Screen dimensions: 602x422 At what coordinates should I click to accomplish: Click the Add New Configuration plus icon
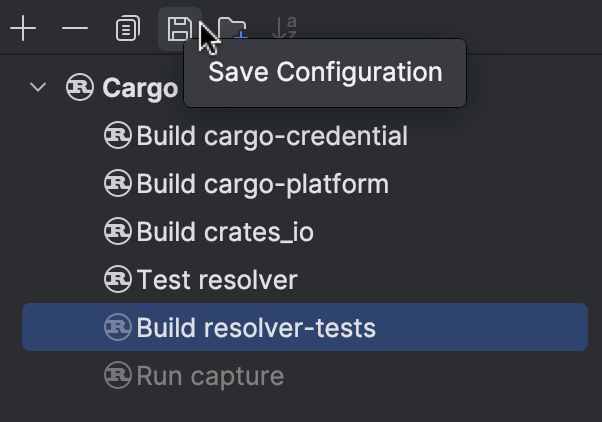[x=22, y=28]
